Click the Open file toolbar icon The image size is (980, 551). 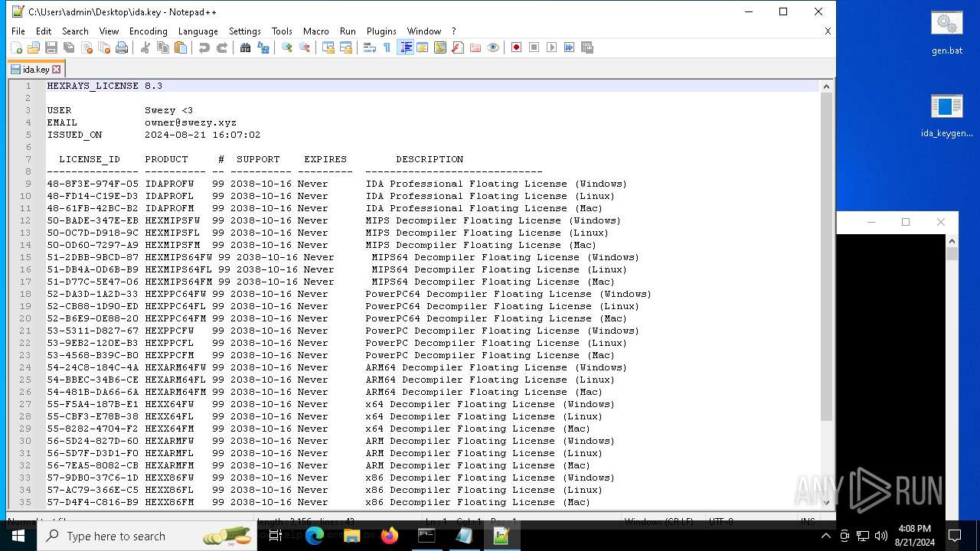(34, 47)
